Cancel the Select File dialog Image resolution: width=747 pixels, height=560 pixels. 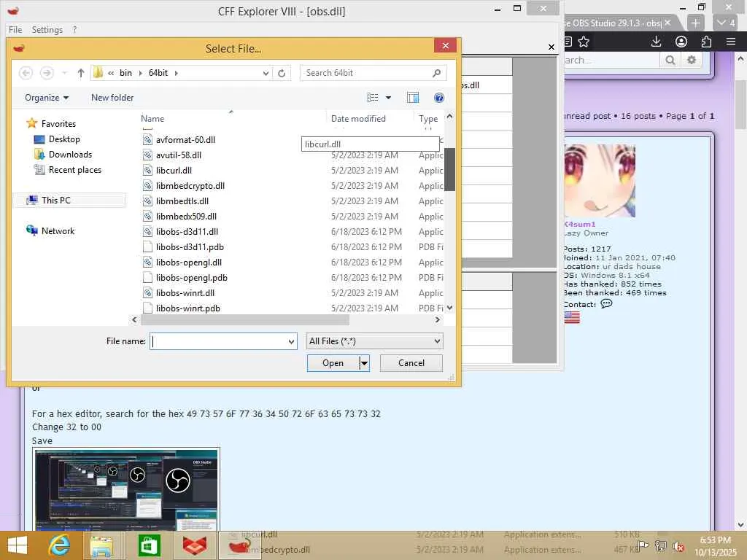coord(411,363)
